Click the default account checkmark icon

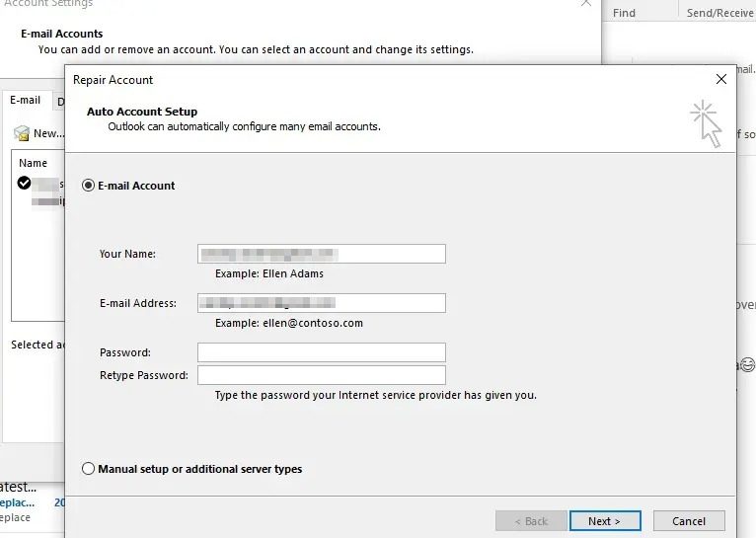tap(24, 183)
